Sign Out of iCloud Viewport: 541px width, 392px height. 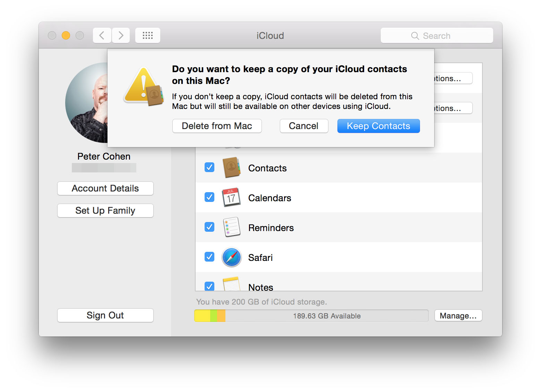coord(105,315)
